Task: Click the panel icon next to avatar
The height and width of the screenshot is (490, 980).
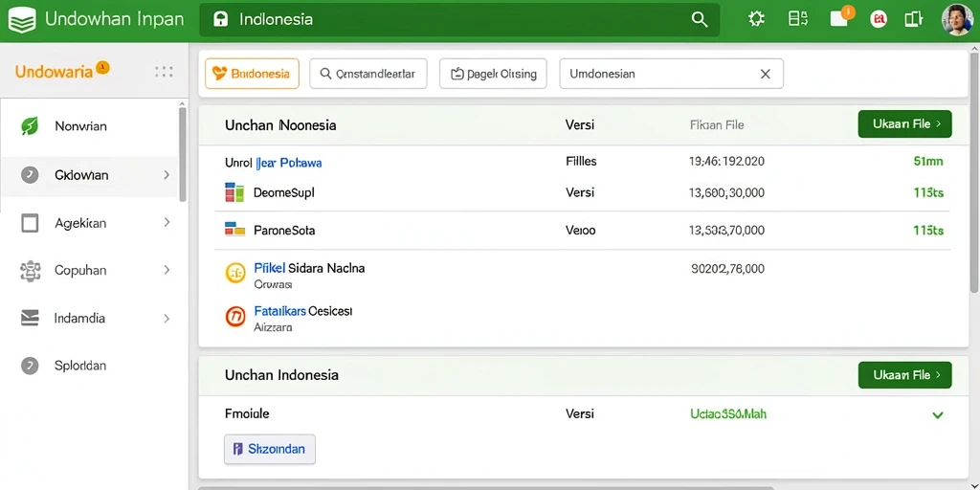Action: click(x=913, y=20)
